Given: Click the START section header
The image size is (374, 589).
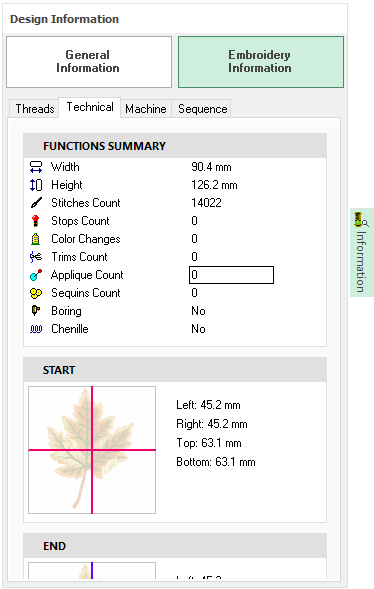Looking at the screenshot, I should click(x=175, y=370).
